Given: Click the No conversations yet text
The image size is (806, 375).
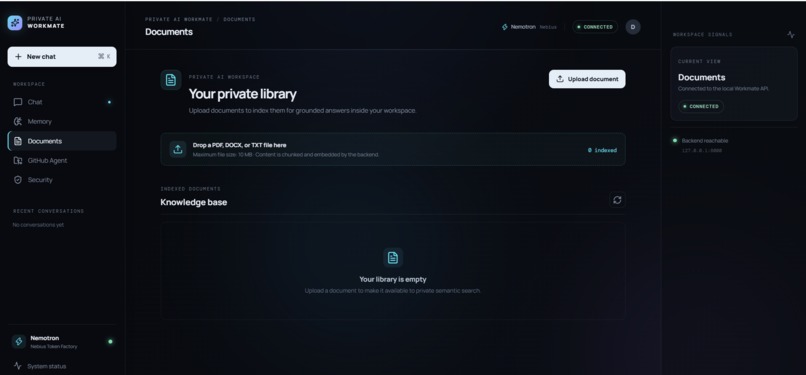Looking at the screenshot, I should point(39,225).
